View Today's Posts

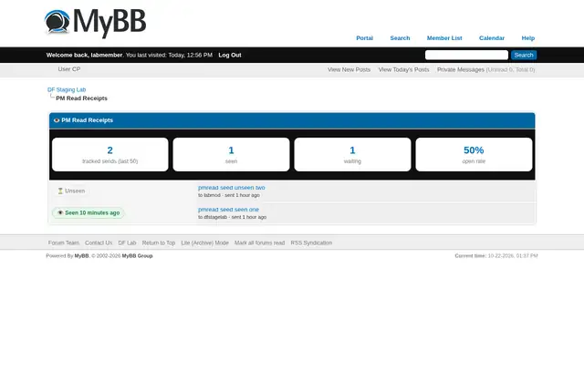(x=403, y=69)
